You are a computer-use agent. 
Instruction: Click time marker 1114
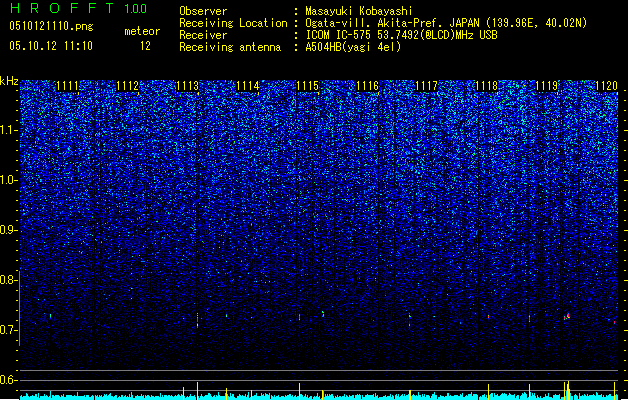point(248,86)
